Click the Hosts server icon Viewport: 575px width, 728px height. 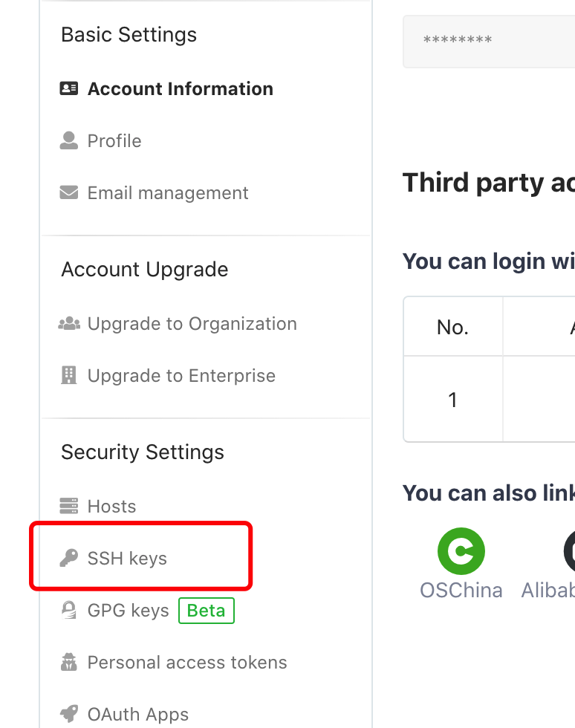(x=69, y=506)
